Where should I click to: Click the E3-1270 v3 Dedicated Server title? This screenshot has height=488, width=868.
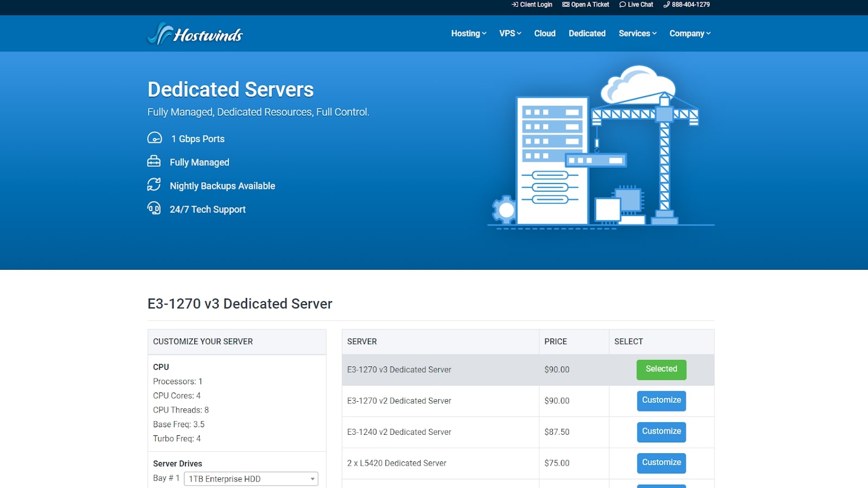click(x=240, y=303)
